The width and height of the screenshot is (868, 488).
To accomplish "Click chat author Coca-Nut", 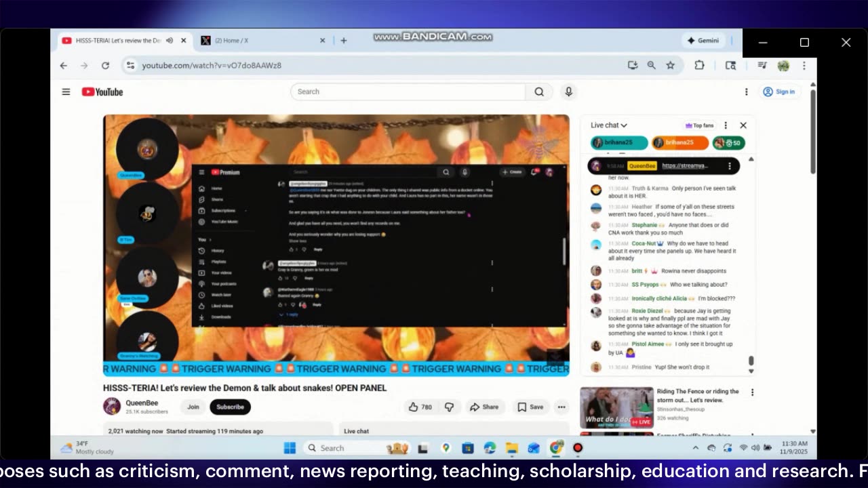I will (x=644, y=243).
